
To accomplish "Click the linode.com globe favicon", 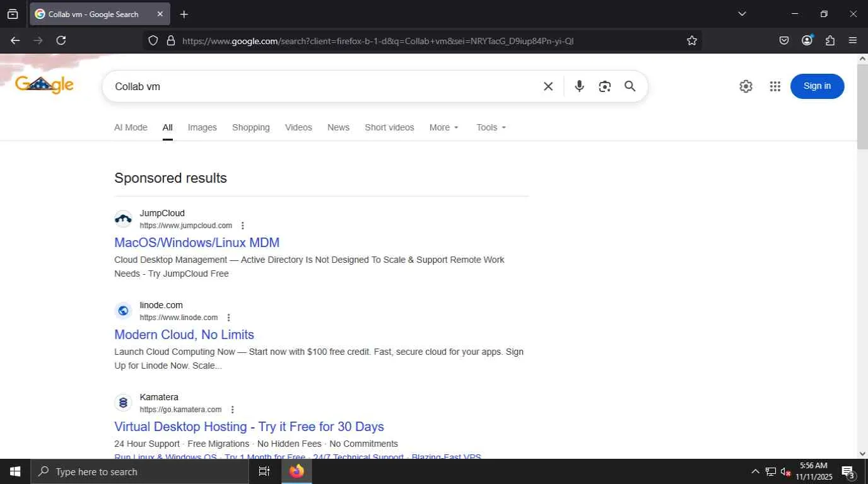I will pyautogui.click(x=123, y=311).
